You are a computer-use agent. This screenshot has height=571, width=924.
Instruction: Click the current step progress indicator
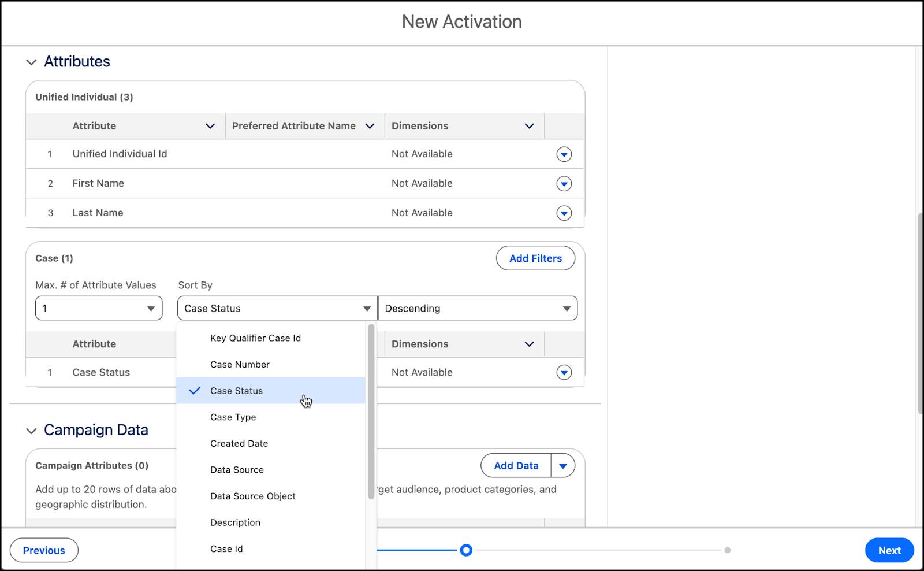466,550
